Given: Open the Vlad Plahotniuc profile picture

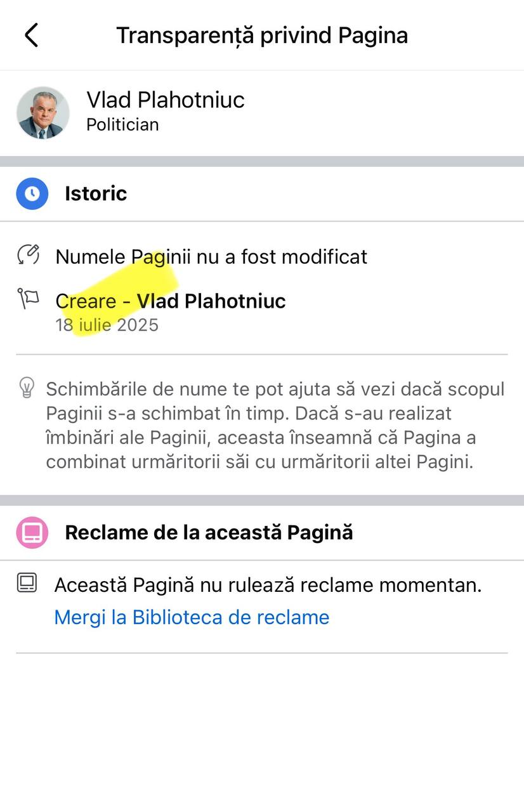Looking at the screenshot, I should click(43, 112).
